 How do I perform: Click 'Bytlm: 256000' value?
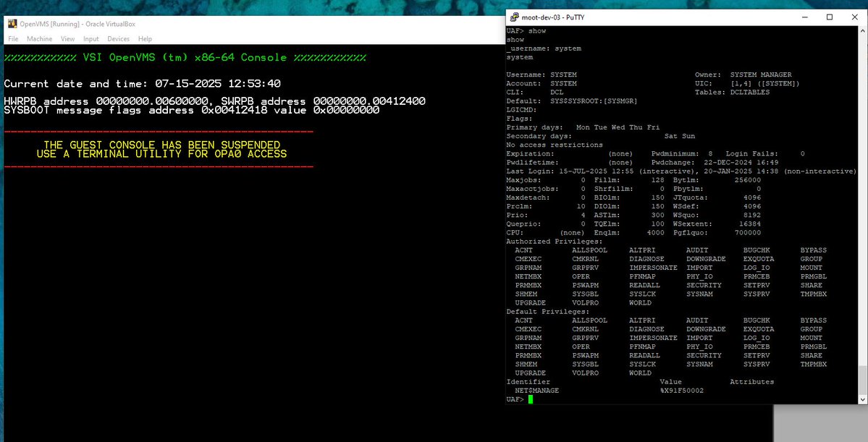pos(717,180)
